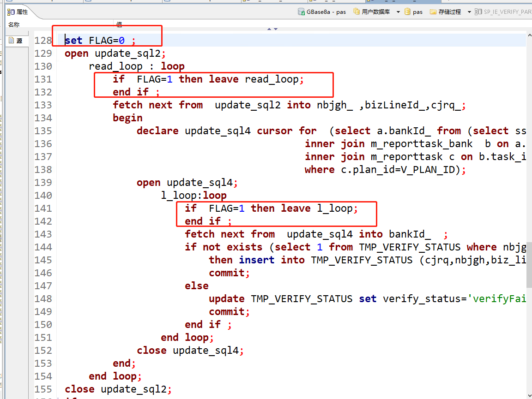Click the GBase8a - pas breadcrumb item
This screenshot has width=532, height=399.
[321, 12]
